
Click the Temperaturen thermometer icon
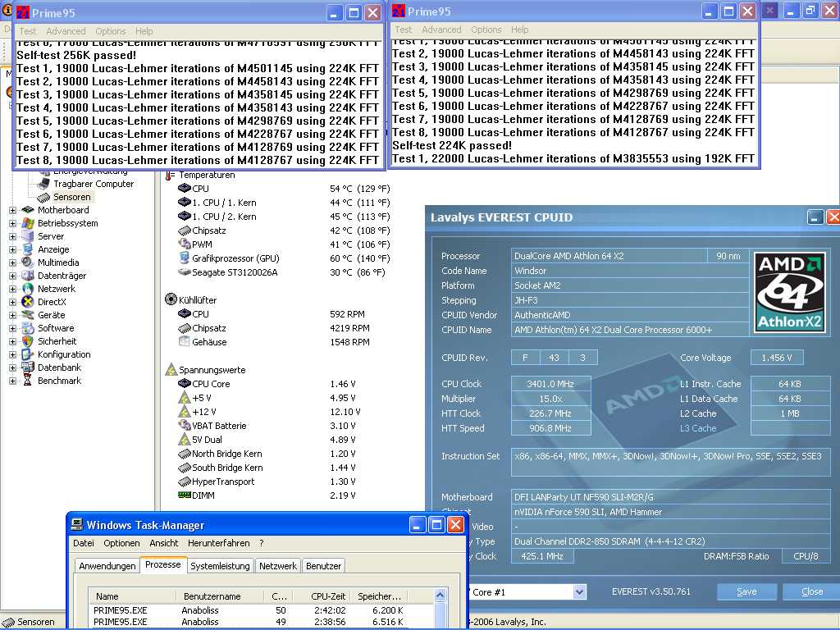[x=171, y=176]
